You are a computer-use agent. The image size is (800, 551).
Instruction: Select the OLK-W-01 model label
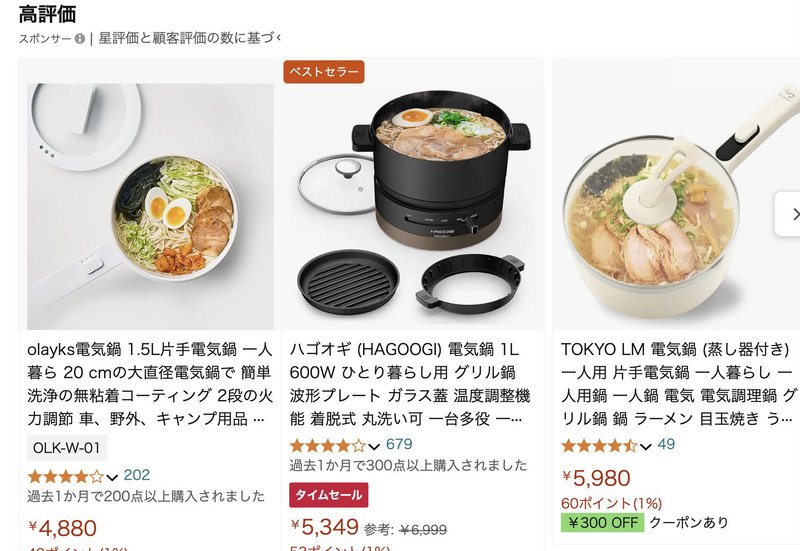coord(67,448)
